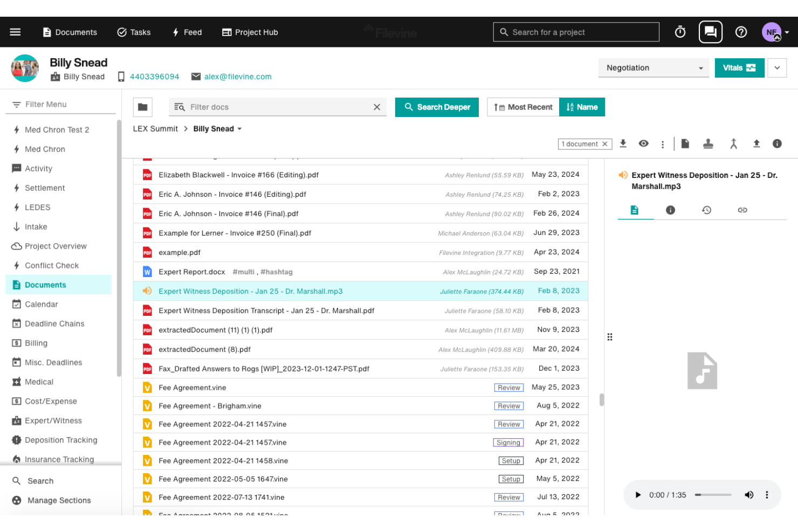Open the timer stopwatch icon

click(680, 32)
